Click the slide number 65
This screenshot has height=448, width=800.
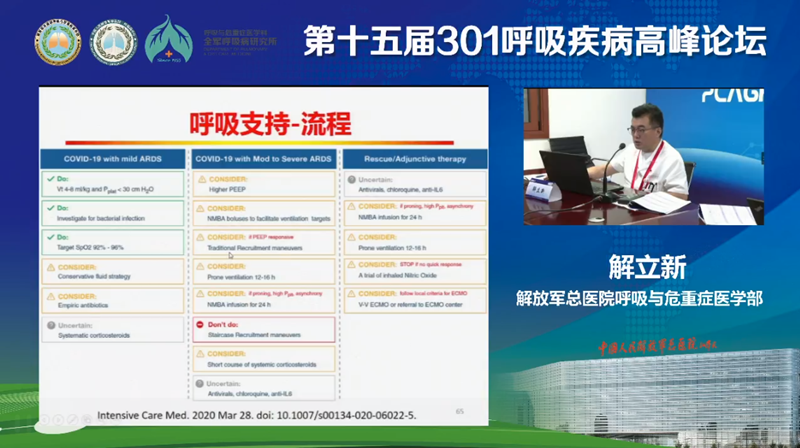[460, 411]
